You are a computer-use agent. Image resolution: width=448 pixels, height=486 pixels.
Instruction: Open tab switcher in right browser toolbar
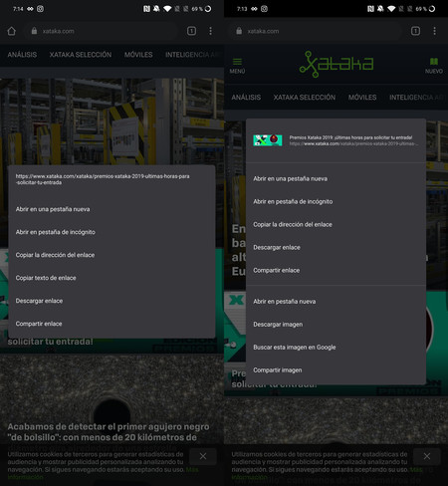(x=415, y=31)
